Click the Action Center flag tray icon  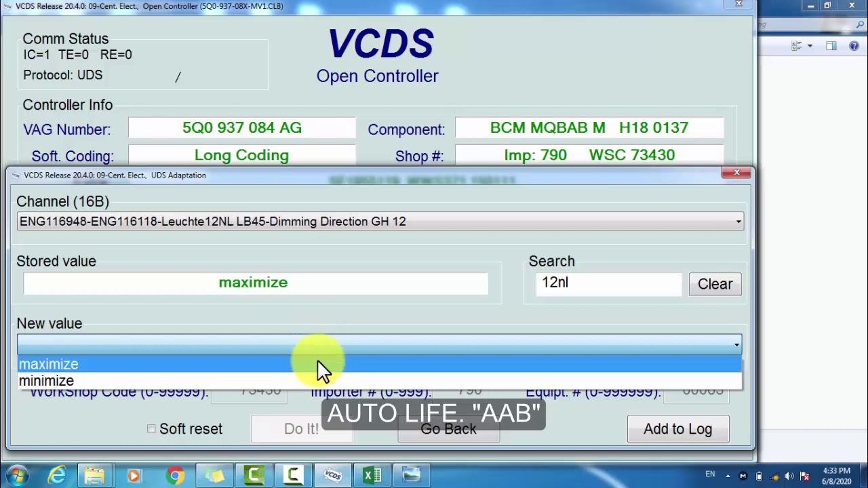pos(805,476)
